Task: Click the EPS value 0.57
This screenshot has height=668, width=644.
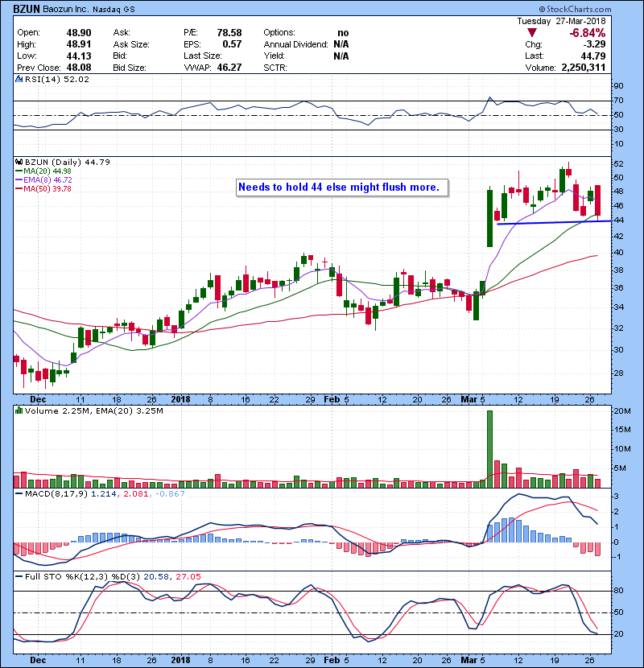Action: (x=233, y=44)
